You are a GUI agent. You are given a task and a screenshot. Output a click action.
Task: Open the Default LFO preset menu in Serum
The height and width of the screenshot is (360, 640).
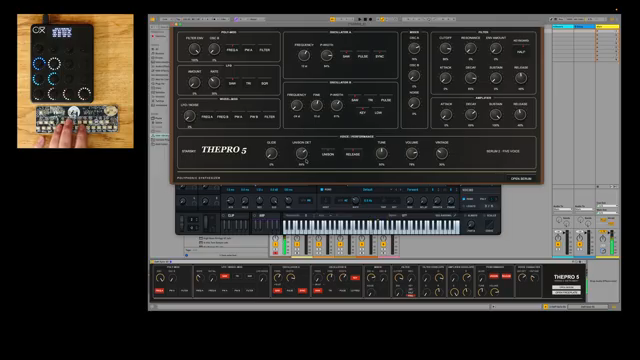pos(368,189)
